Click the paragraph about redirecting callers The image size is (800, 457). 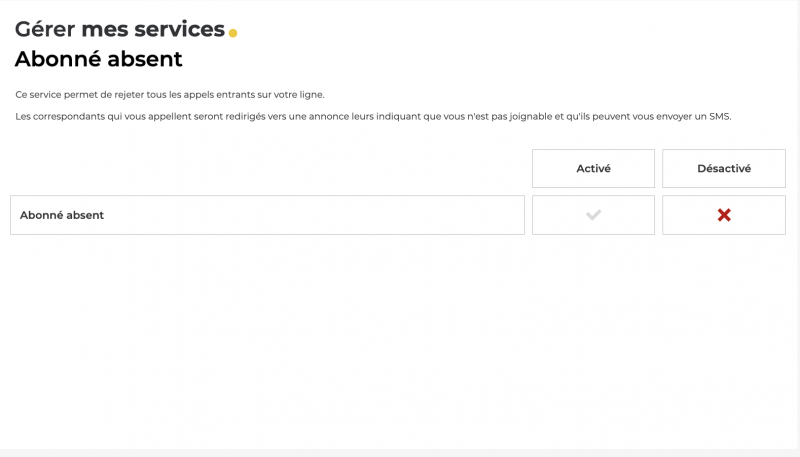(x=373, y=117)
